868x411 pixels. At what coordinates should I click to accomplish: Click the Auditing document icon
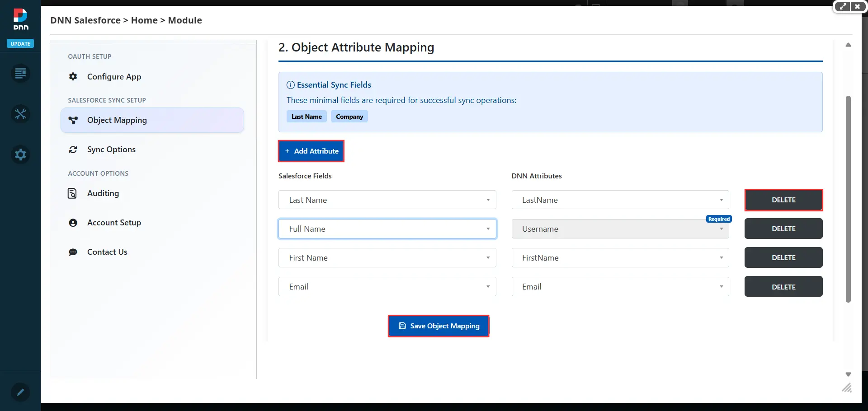coord(72,193)
